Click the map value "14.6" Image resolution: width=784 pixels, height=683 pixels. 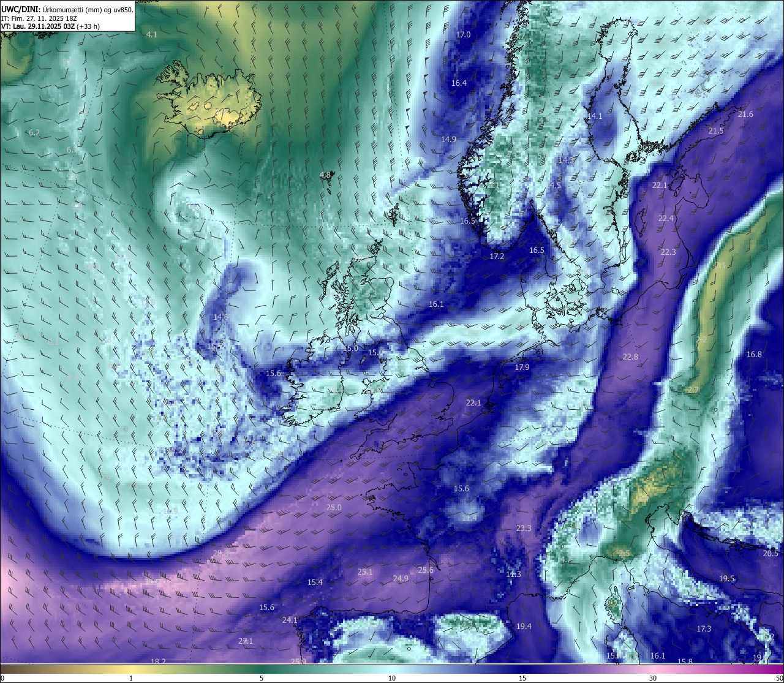221,317
